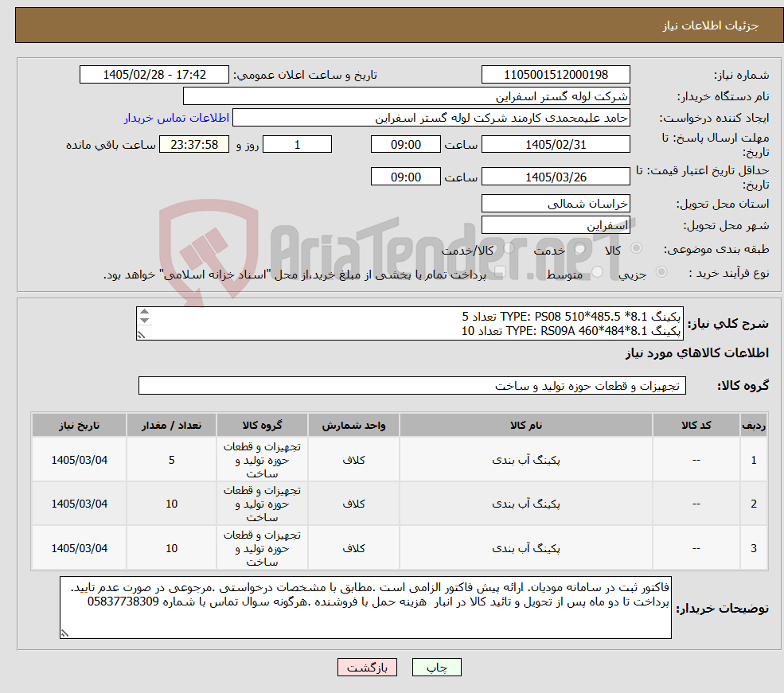Click product name پکینگ آب بندی in row 3
This screenshot has height=693, width=784.
coord(526,548)
